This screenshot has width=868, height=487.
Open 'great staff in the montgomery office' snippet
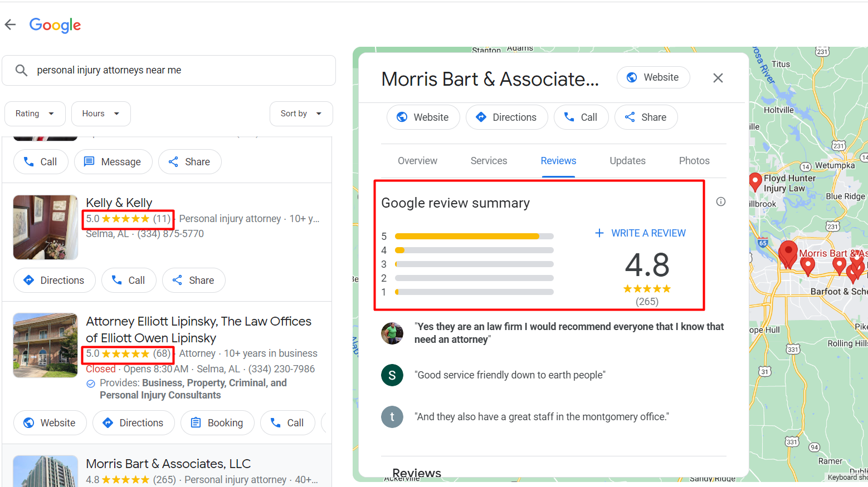click(x=542, y=417)
